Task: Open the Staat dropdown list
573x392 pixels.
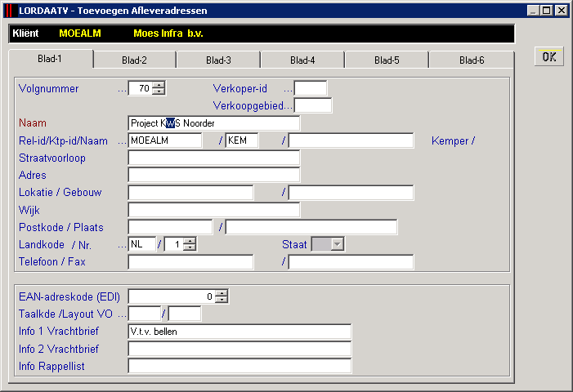Action: [x=338, y=244]
